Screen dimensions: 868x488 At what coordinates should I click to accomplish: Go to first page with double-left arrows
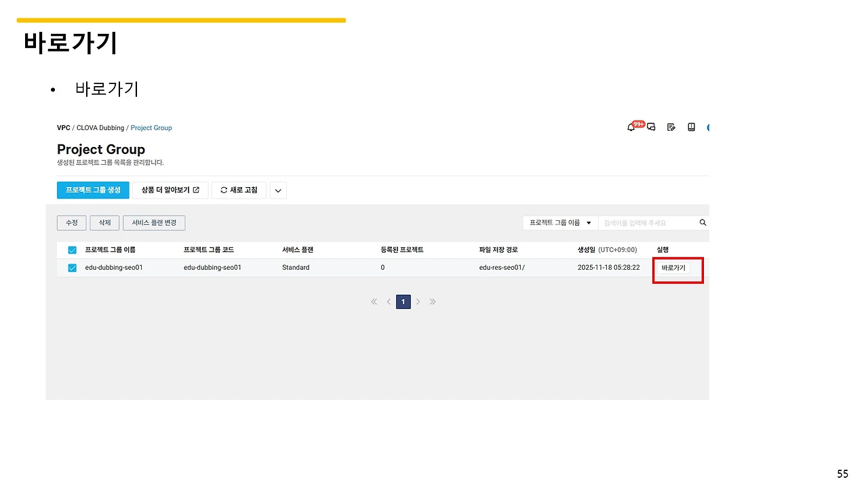pos(374,302)
